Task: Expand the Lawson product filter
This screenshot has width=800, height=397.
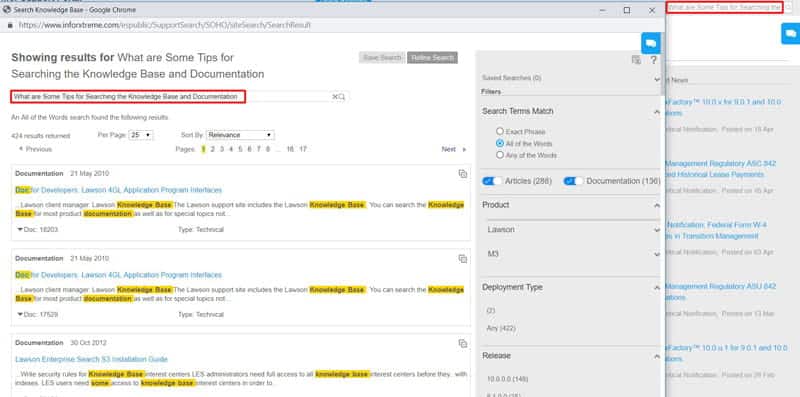Action: click(657, 230)
